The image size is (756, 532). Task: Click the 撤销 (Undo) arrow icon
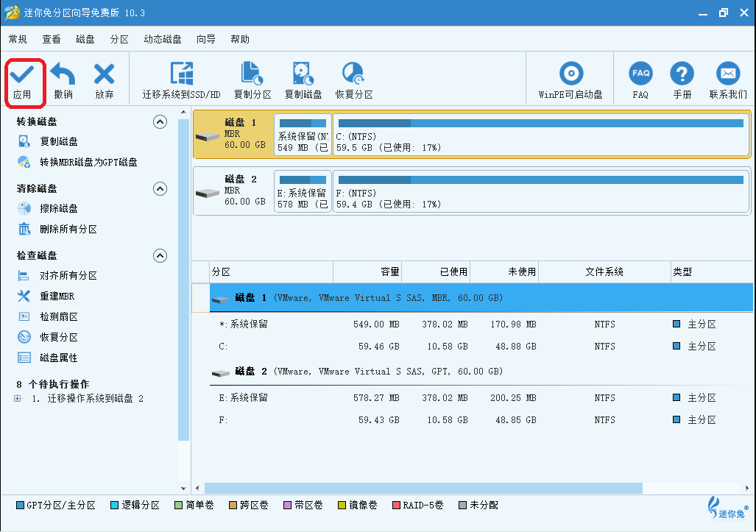tap(63, 74)
